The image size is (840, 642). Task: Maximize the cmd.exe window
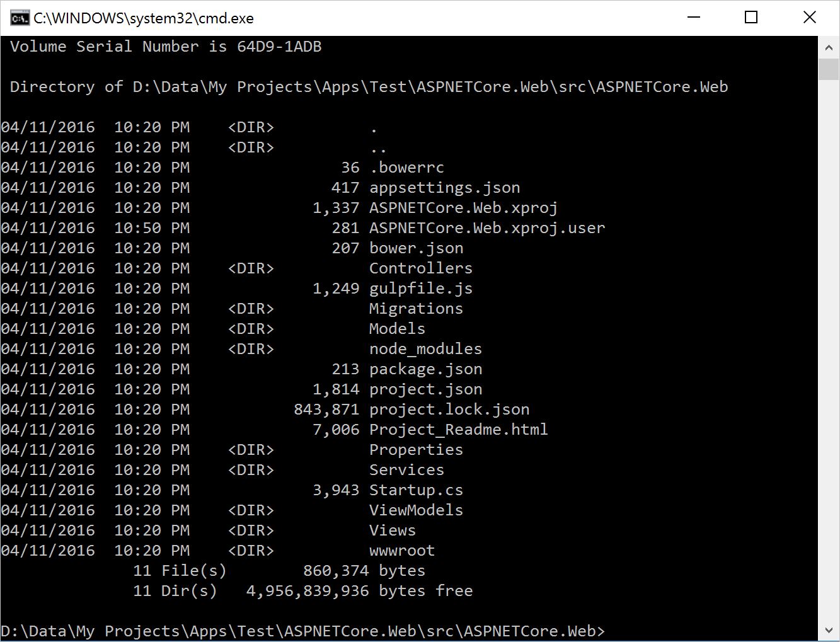coord(751,18)
